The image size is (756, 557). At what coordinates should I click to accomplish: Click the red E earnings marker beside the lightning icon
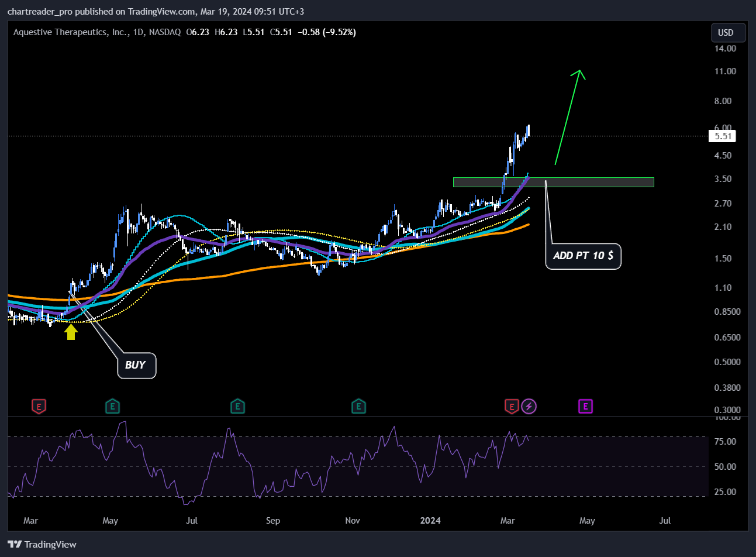tap(512, 406)
